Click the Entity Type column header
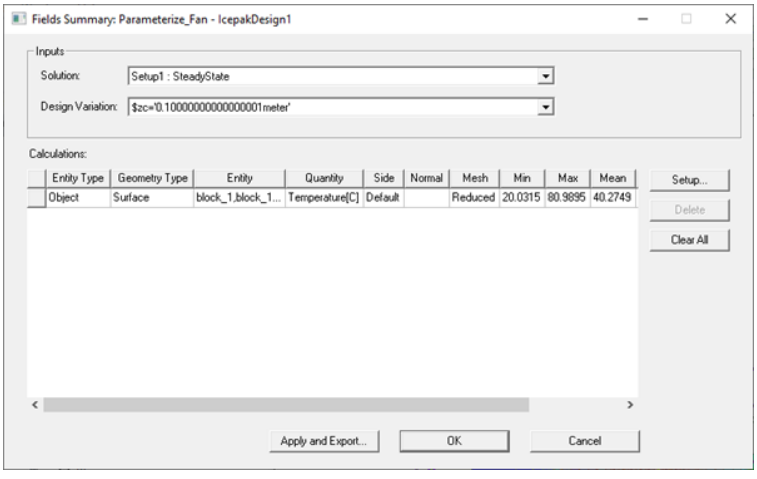The image size is (757, 479). (x=78, y=178)
